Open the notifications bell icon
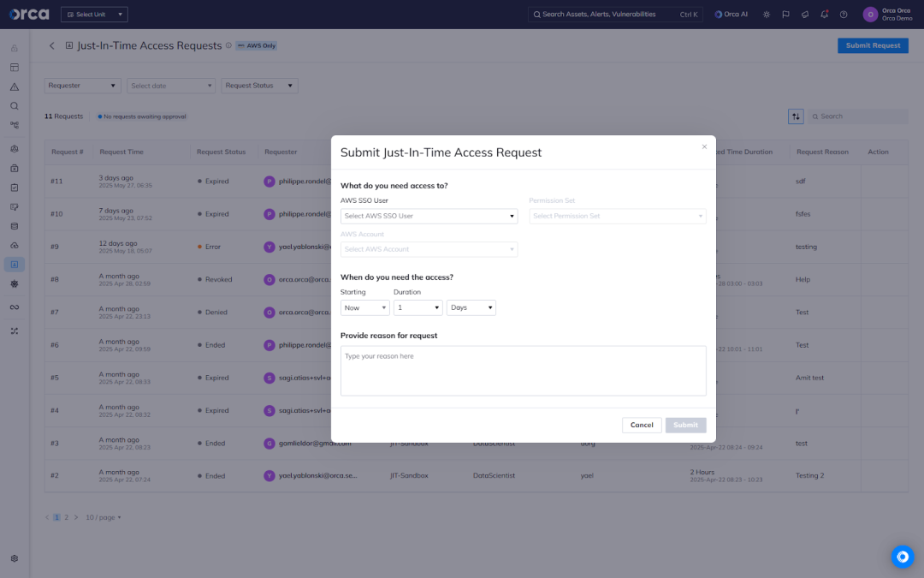The image size is (924, 578). click(x=824, y=15)
